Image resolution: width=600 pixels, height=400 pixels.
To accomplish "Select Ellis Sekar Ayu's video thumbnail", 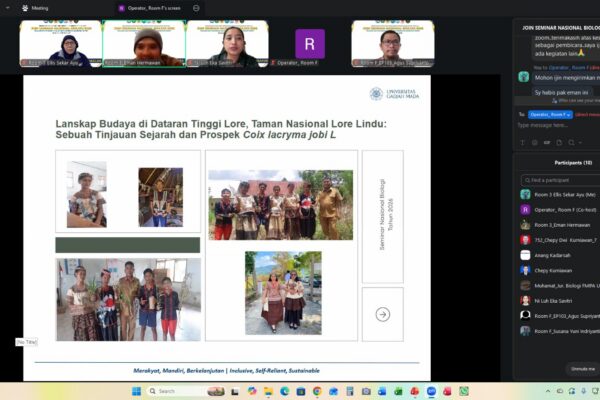I will pos(60,44).
